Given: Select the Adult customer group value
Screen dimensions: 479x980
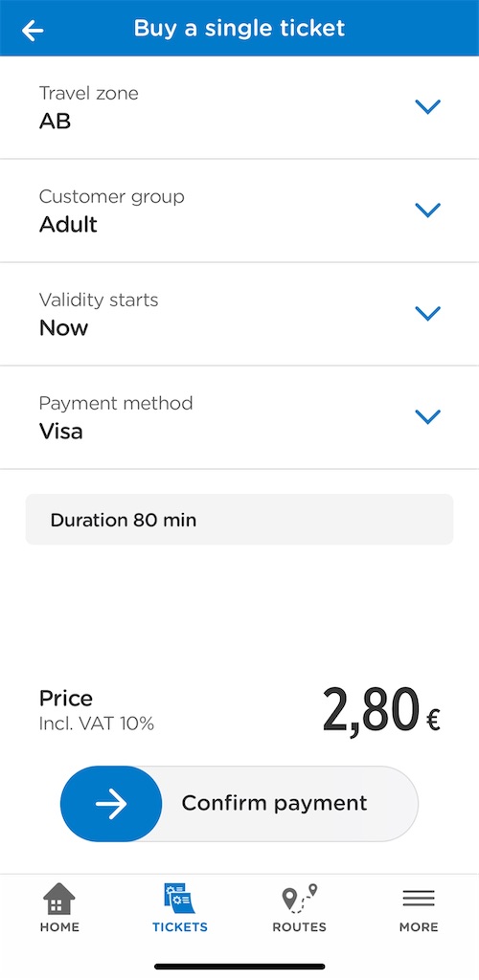Looking at the screenshot, I should pyautogui.click(x=68, y=224).
